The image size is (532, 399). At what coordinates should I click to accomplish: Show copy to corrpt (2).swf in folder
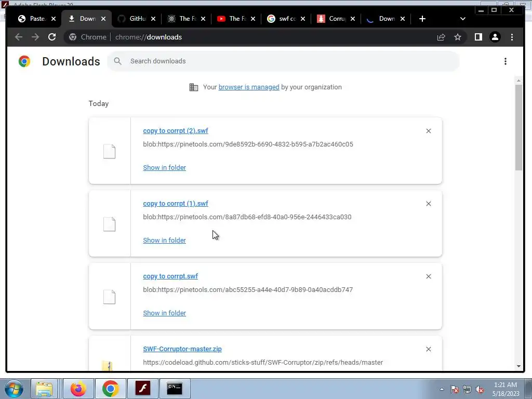(x=164, y=168)
